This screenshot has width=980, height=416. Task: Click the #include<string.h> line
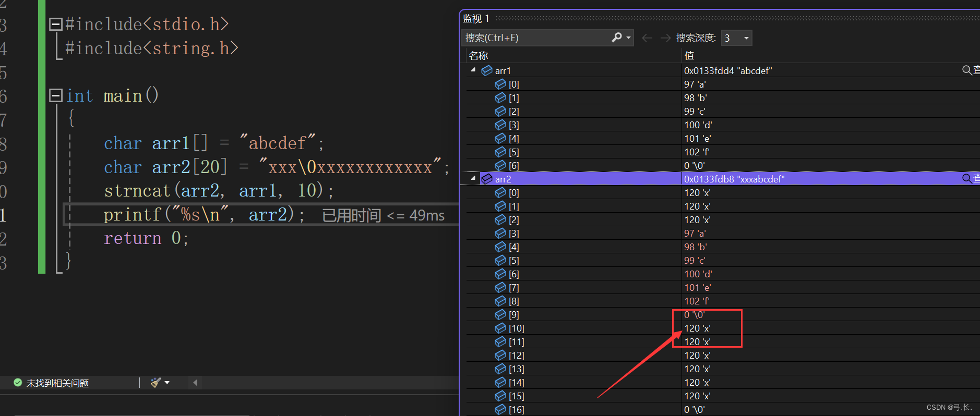[152, 48]
